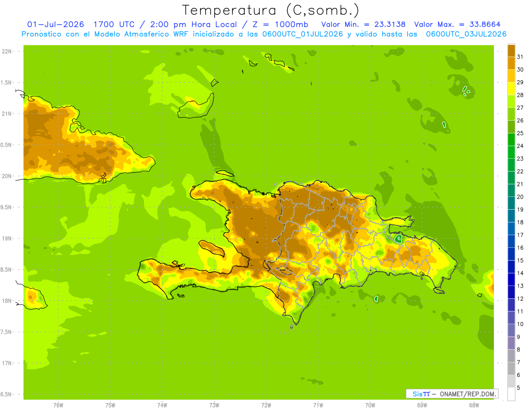Click the '75W' longitude axis label
This screenshot has height=411, width=532.
coord(110,405)
